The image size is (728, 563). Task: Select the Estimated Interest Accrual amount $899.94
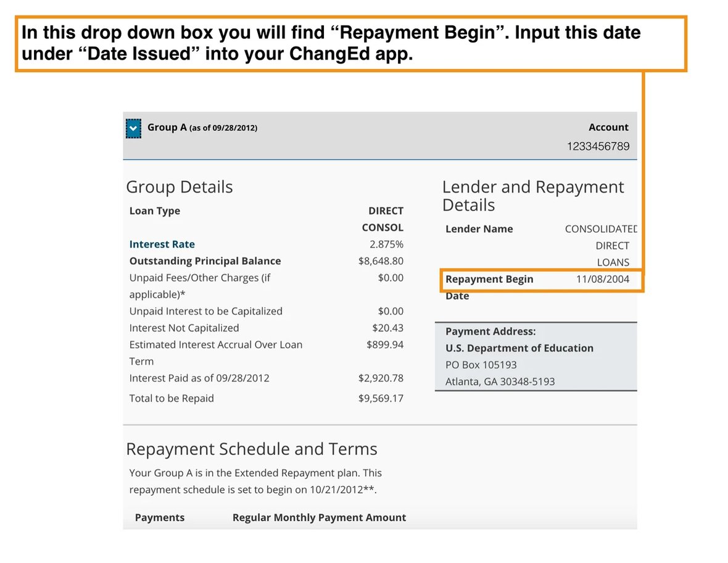[385, 344]
